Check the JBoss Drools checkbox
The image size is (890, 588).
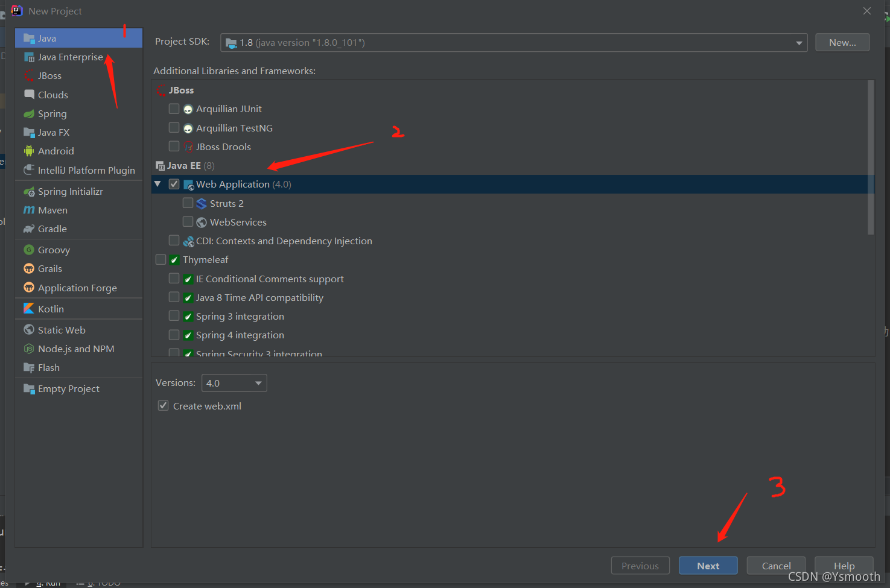point(174,147)
